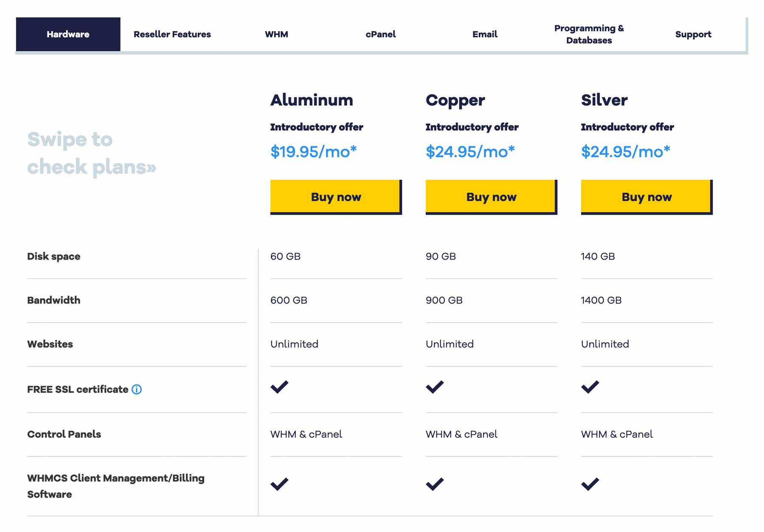Click the checkmark under Copper for SSL certificate
764x532 pixels.
coord(435,386)
